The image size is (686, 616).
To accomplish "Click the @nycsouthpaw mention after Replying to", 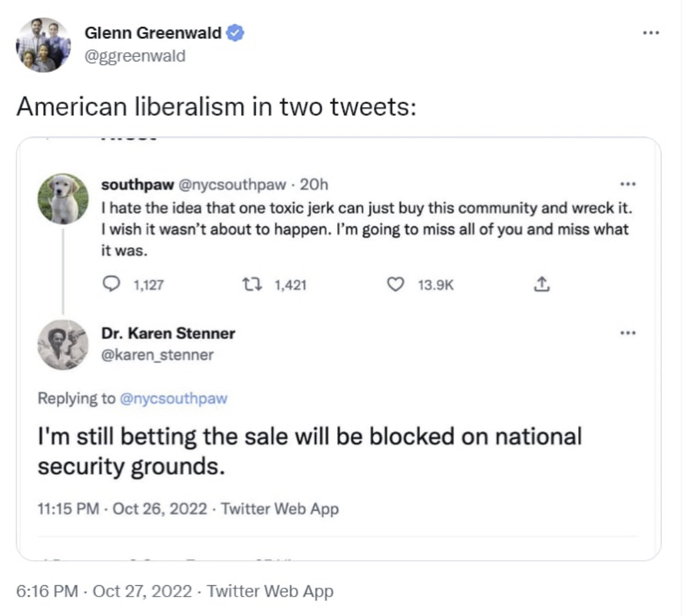I will (x=173, y=398).
